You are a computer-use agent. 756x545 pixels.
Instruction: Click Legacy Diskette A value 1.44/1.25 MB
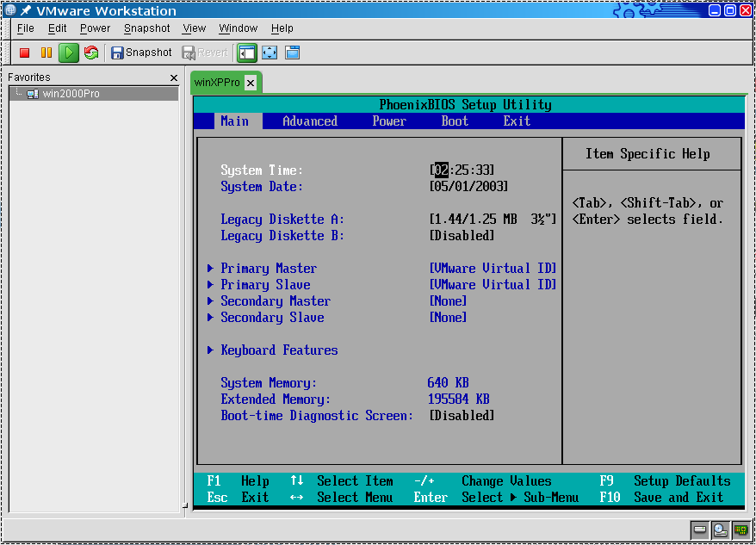[493, 219]
